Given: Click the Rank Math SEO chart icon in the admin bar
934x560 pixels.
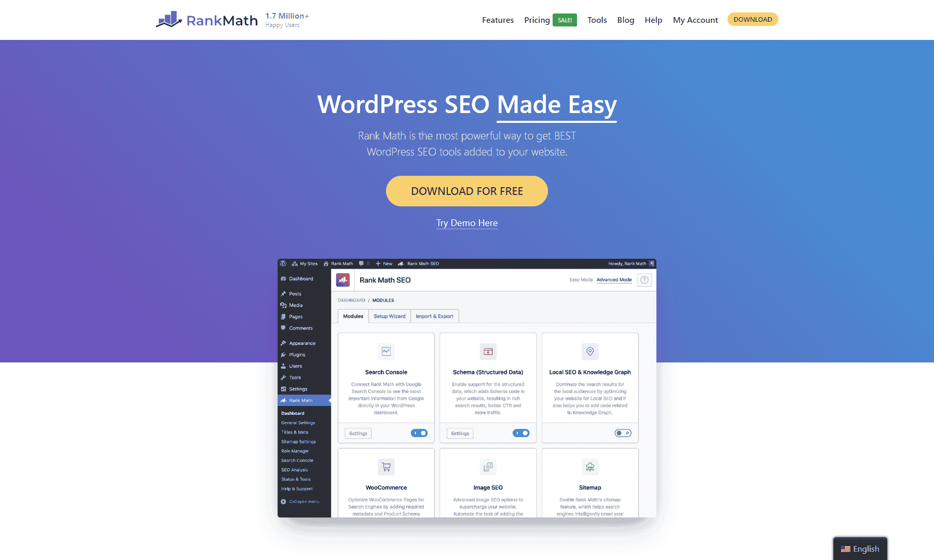Looking at the screenshot, I should click(401, 263).
